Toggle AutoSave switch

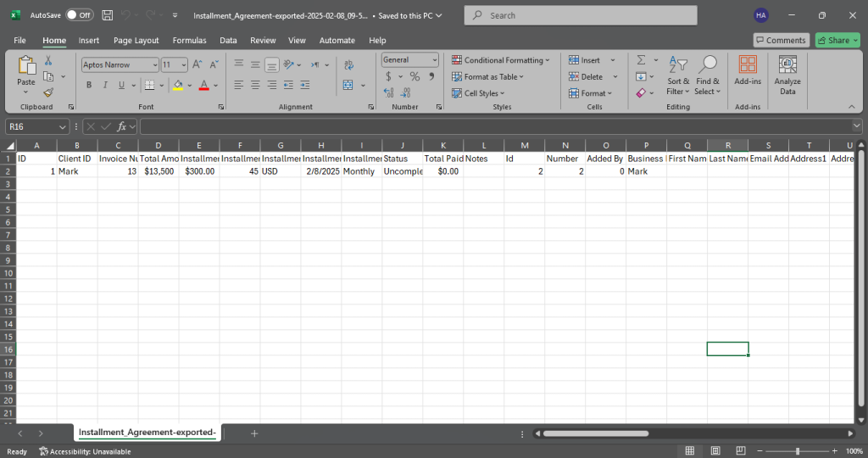coord(80,15)
